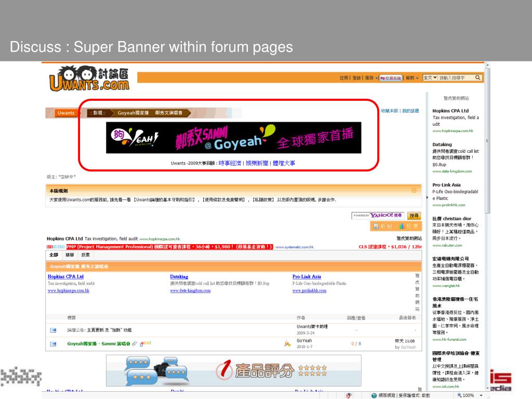Click the 新帖 new post button
The height and width of the screenshot is (399, 532).
click(x=383, y=226)
